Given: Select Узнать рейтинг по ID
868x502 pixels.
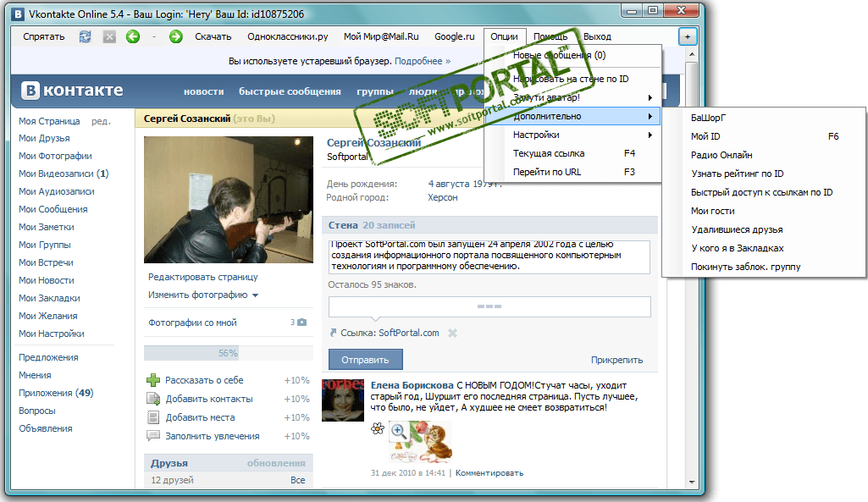Looking at the screenshot, I should (x=764, y=174).
